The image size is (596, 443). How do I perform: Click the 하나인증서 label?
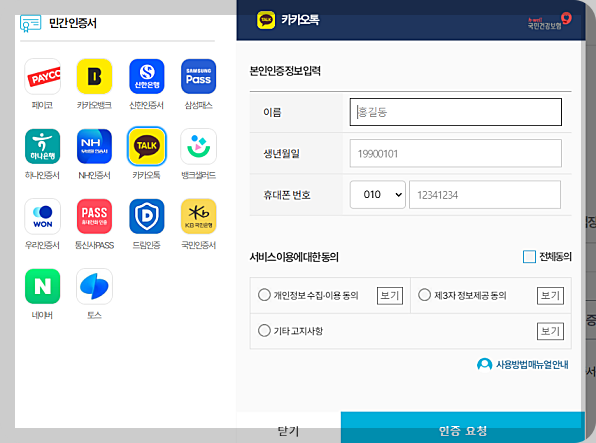tap(43, 175)
